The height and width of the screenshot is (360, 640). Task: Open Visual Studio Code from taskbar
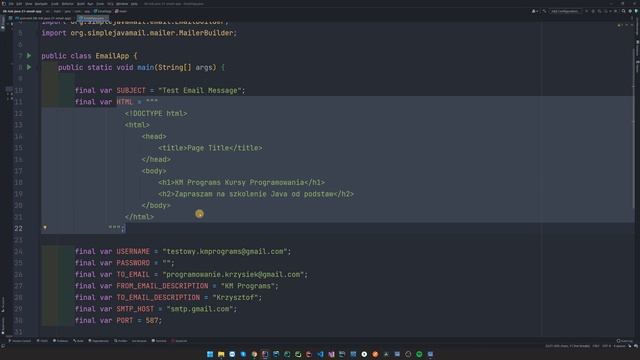coord(320,354)
